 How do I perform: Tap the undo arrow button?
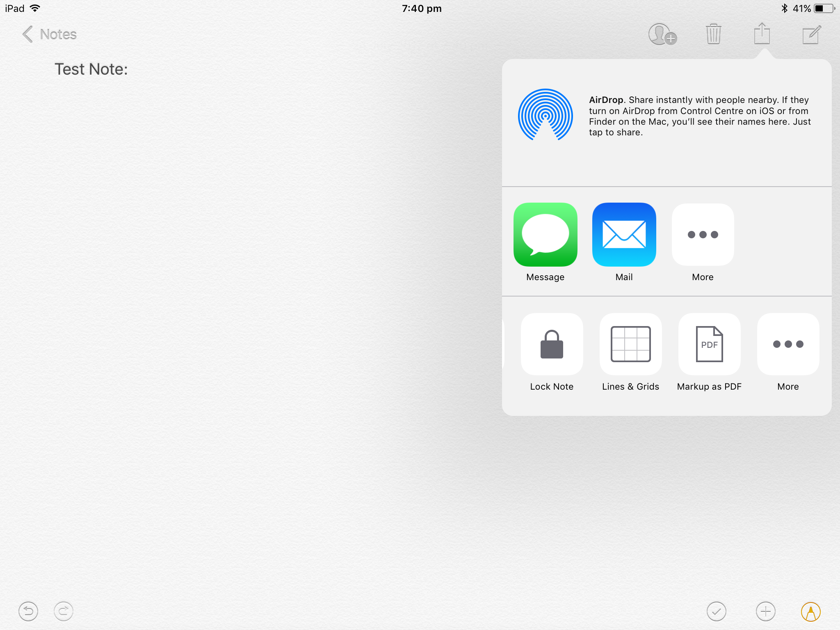coord(28,612)
